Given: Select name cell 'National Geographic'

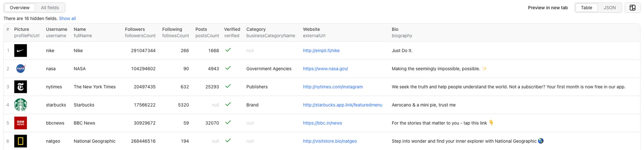Looking at the screenshot, I should 94,141.
